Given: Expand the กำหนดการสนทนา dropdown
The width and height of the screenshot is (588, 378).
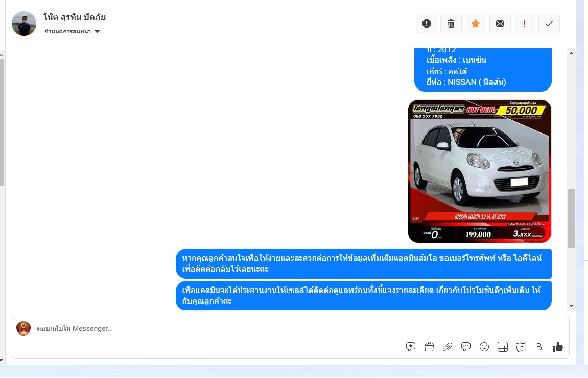Looking at the screenshot, I should [97, 31].
